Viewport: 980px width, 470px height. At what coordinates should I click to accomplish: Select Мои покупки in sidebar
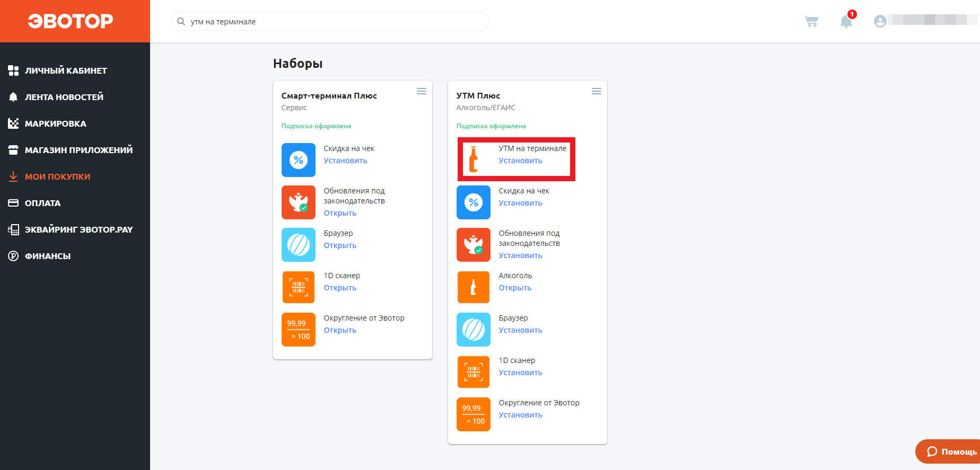tap(58, 176)
